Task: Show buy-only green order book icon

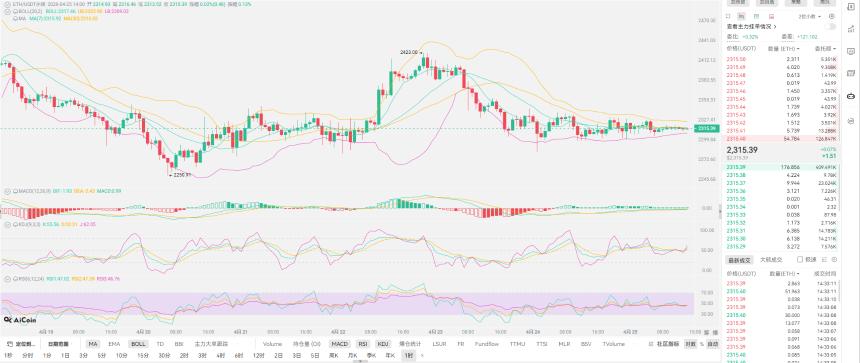Action: 756,17
